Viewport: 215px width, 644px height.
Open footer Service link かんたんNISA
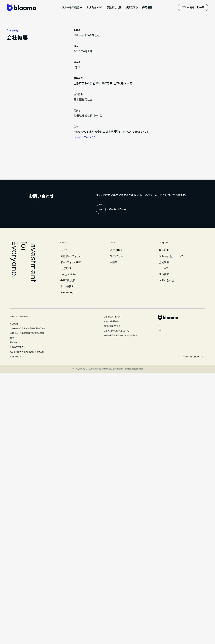[68, 274]
